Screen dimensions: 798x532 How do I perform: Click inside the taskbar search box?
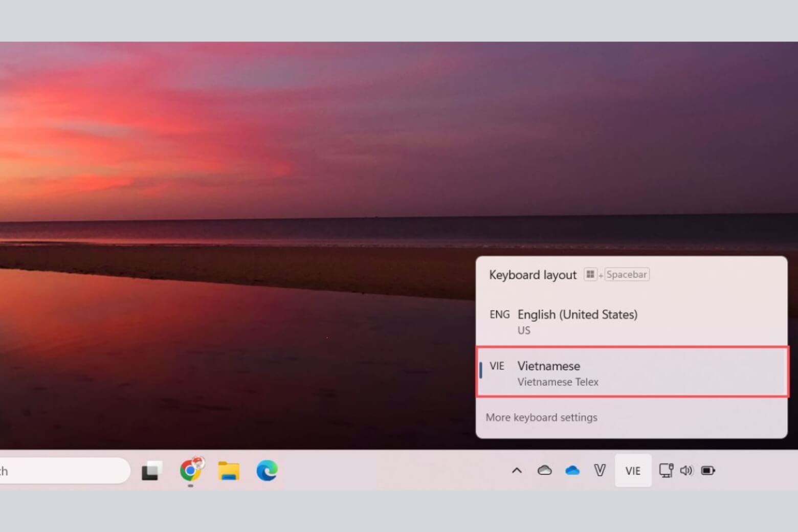[61, 471]
